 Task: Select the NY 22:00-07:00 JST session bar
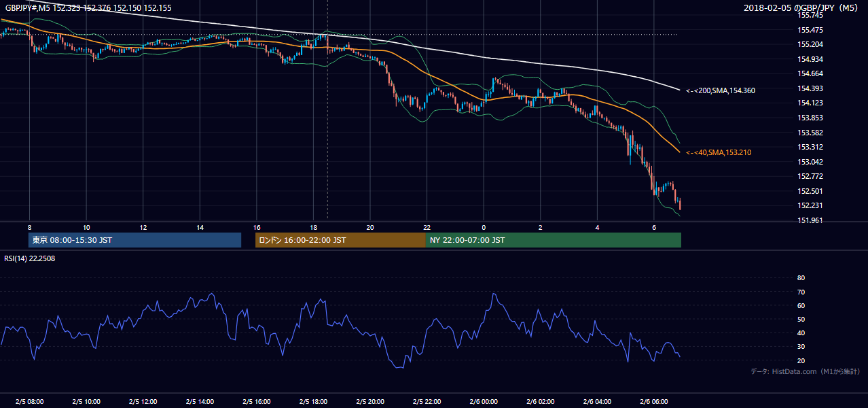(554, 240)
